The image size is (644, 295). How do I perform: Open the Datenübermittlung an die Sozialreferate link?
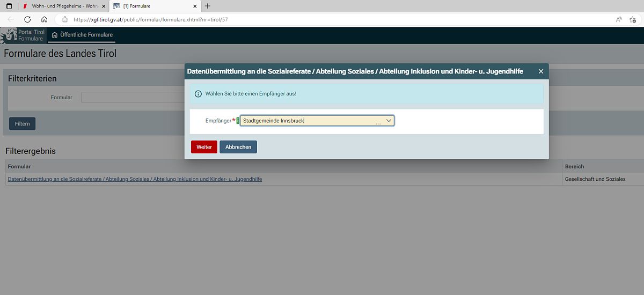[135, 179]
